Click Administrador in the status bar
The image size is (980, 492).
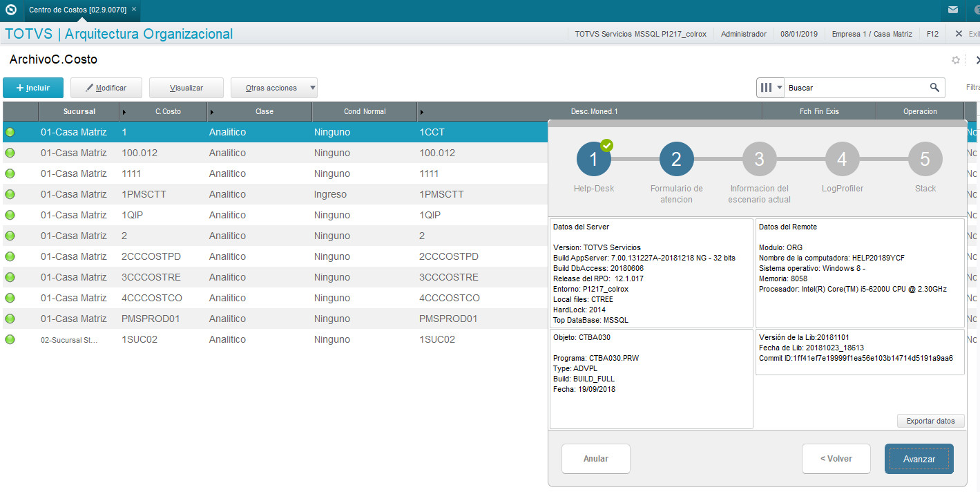pyautogui.click(x=744, y=34)
